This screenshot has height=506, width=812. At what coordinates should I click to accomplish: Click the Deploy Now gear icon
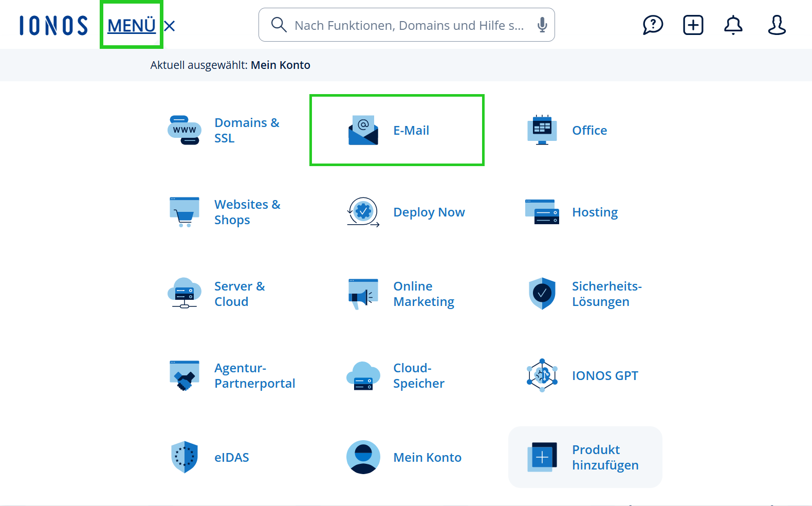[363, 212]
